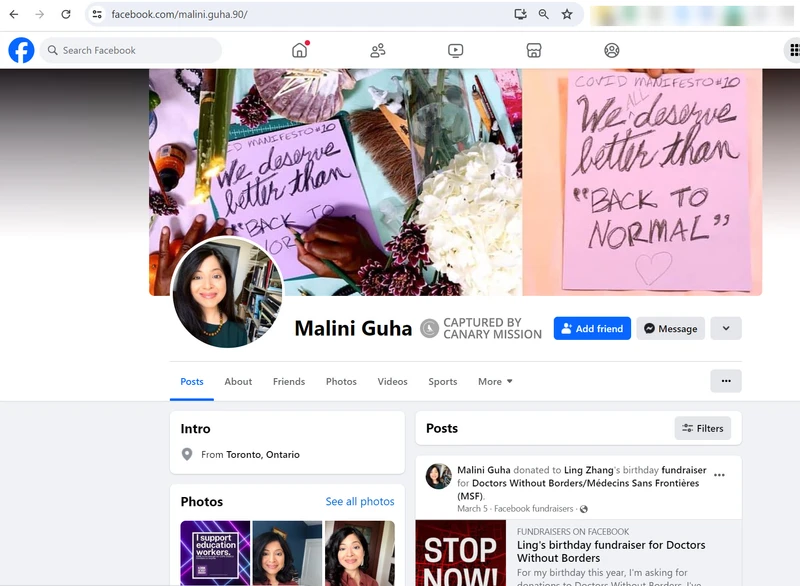Open the middle photo in Photos section
The image size is (800, 586).
click(x=288, y=553)
